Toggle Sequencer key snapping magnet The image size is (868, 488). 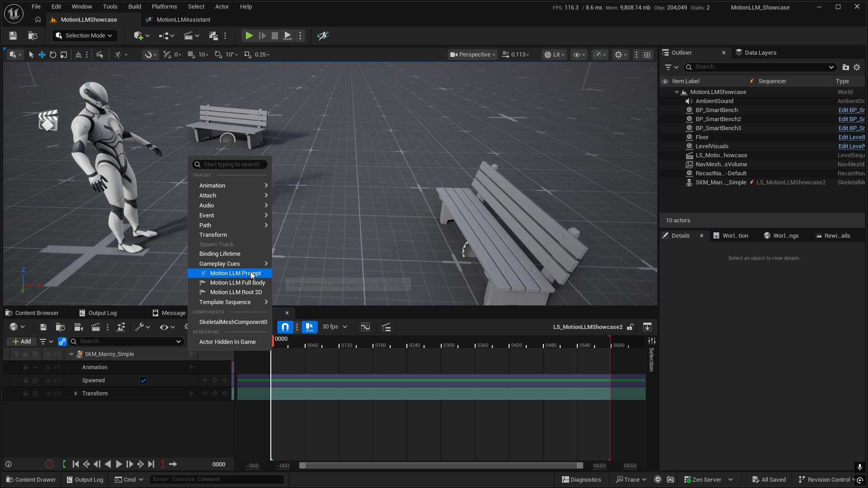pyautogui.click(x=285, y=327)
